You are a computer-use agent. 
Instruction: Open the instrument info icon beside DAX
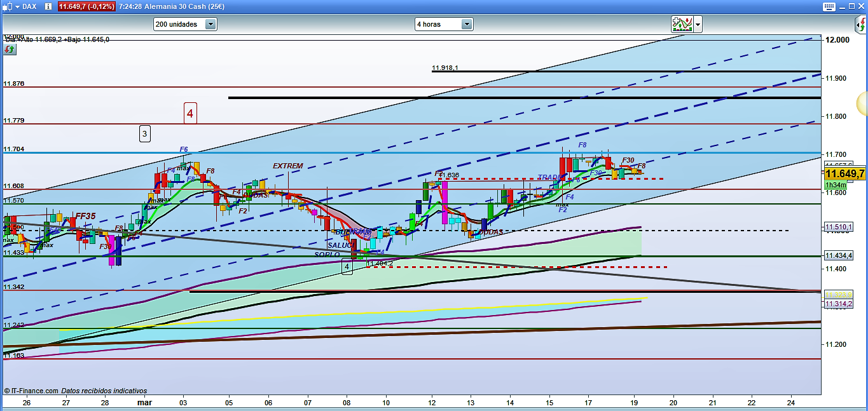(48, 6)
